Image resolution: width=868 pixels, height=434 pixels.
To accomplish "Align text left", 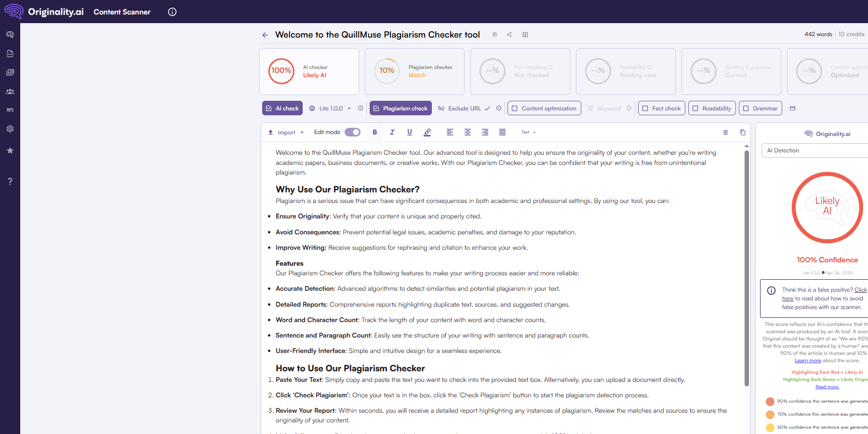I will 450,132.
